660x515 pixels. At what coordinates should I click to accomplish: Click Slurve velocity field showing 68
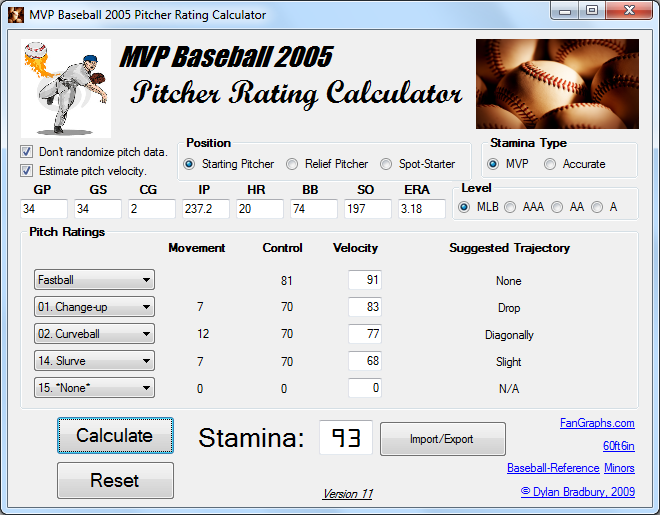[x=365, y=361]
